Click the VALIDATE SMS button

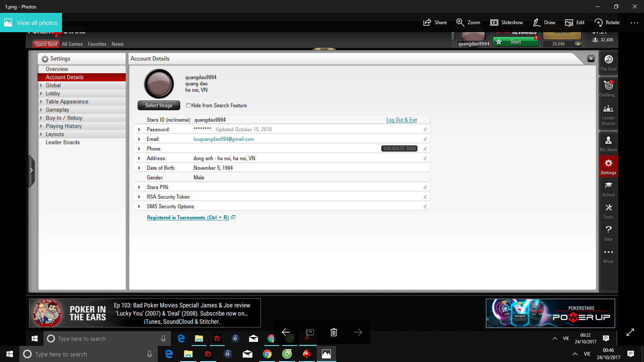pyautogui.click(x=399, y=148)
